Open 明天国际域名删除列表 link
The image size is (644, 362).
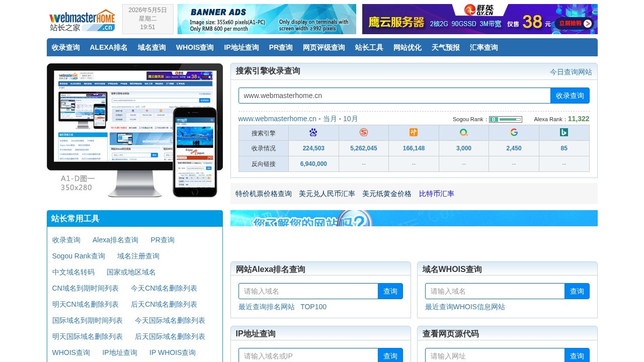(88, 336)
